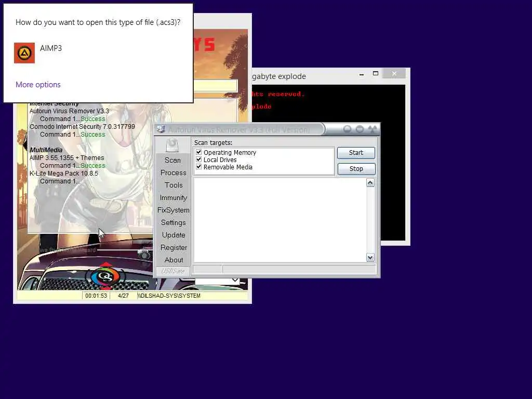
Task: Click the 4/27 progress counter in status bar
Action: coord(123,296)
